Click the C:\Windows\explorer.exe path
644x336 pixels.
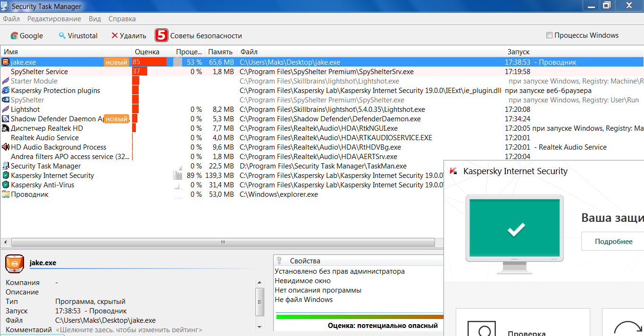pos(279,194)
